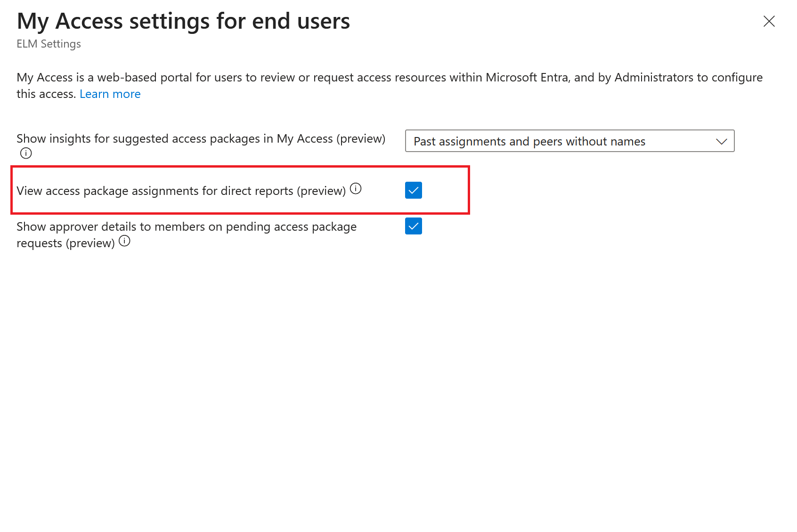
Task: Click the chevron on the assignments dropdown
Action: 721,141
